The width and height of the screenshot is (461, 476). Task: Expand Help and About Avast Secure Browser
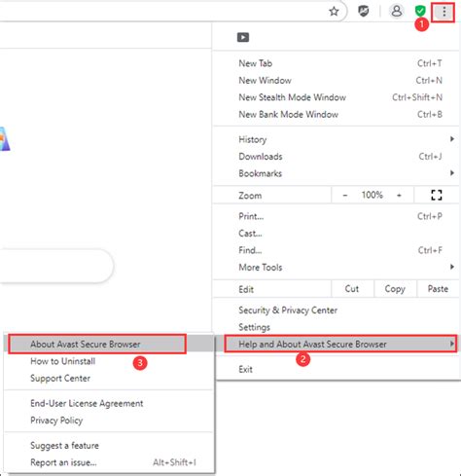(x=340, y=344)
